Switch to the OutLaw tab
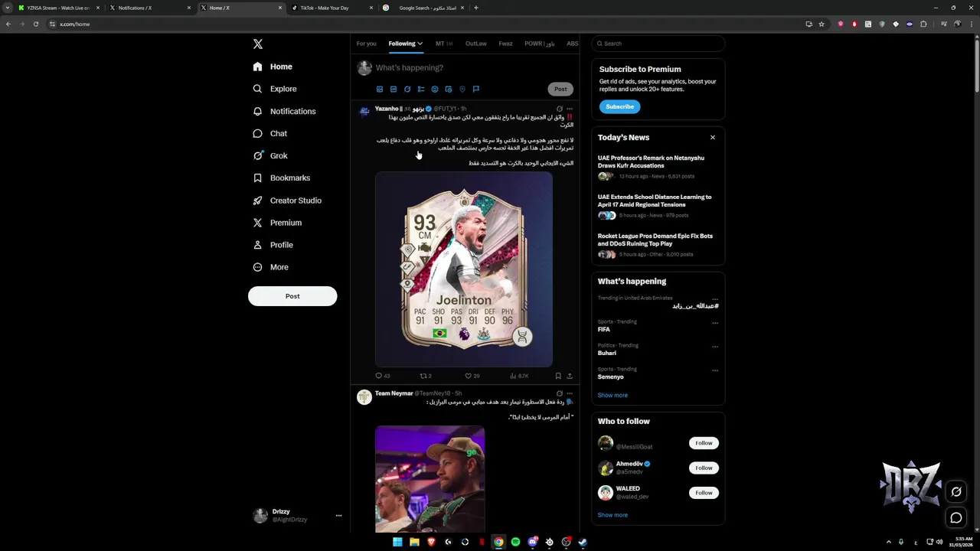Image resolution: width=980 pixels, height=551 pixels. [x=476, y=44]
